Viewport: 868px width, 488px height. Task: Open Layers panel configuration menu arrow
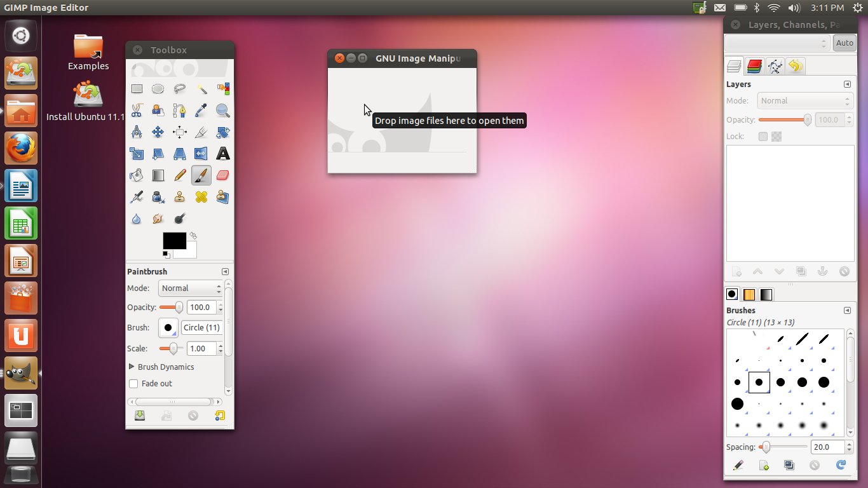847,84
